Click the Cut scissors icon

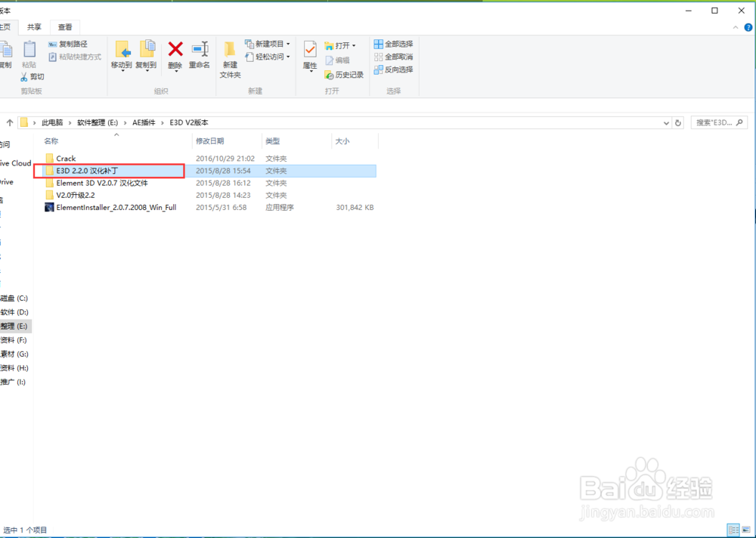point(24,76)
